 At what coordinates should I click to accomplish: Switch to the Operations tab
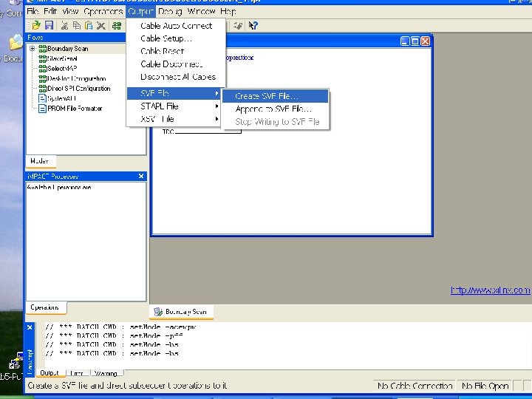(x=46, y=307)
